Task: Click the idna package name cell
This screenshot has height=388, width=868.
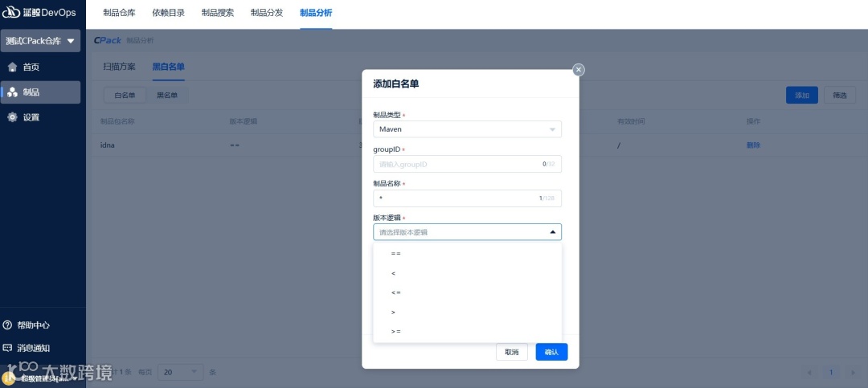Action: coord(107,145)
